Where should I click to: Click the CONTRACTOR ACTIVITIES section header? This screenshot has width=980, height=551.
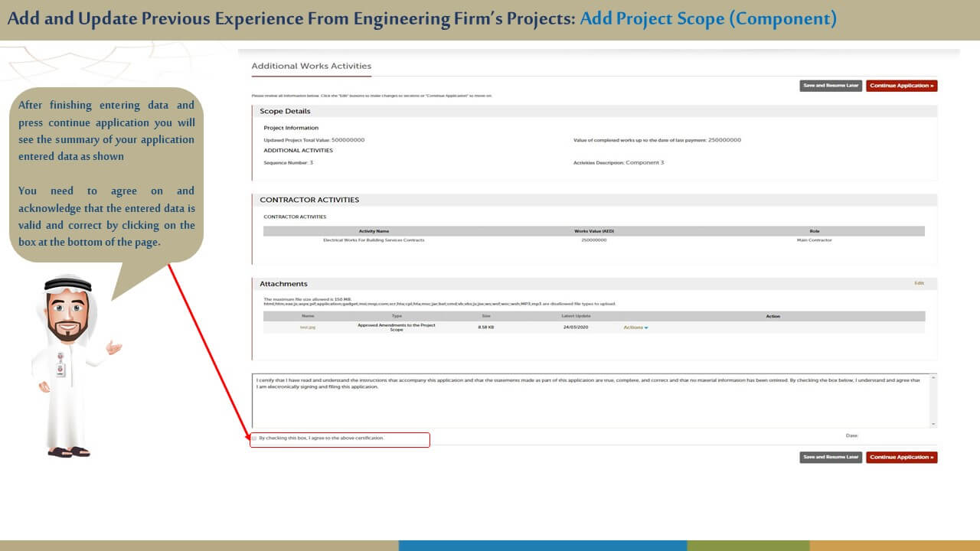click(309, 200)
